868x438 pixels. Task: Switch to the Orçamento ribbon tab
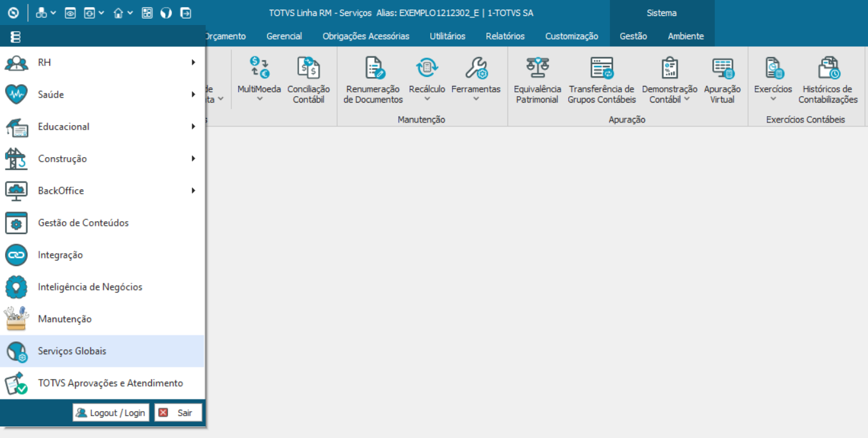[225, 36]
